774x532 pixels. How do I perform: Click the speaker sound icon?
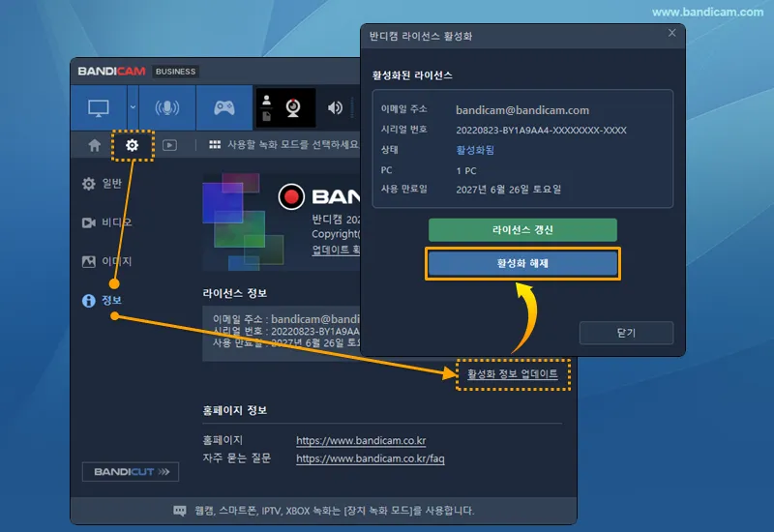[335, 107]
